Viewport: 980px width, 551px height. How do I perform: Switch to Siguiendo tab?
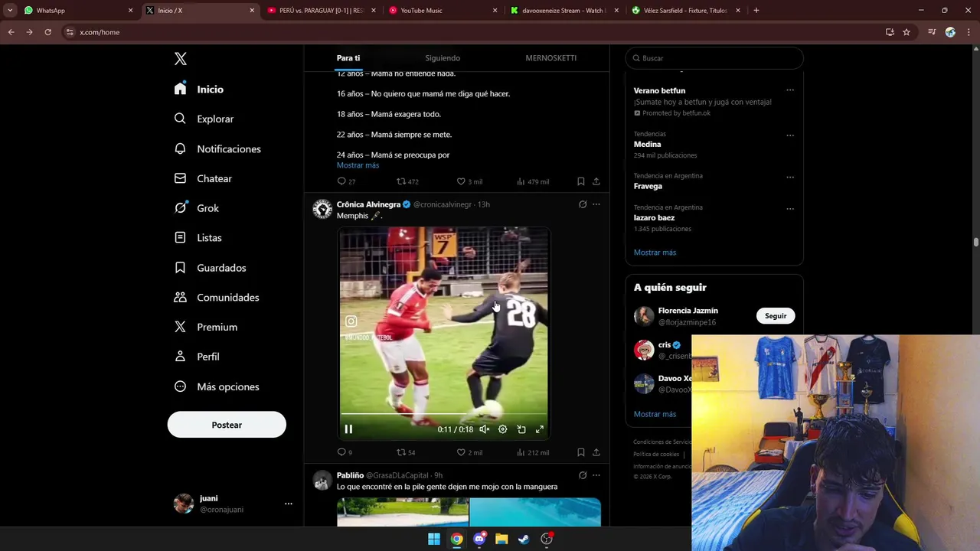click(443, 58)
